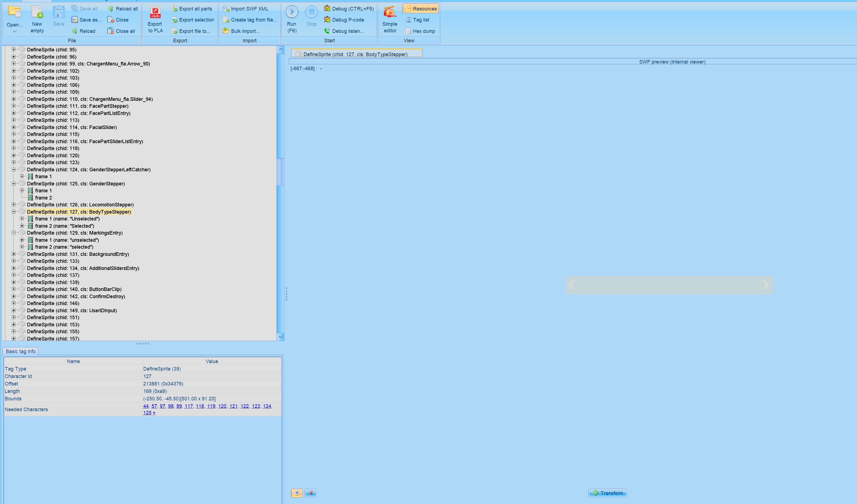Click Debug (CTRL+F5) bug icon
This screenshot has height=504, width=857.
[x=327, y=9]
